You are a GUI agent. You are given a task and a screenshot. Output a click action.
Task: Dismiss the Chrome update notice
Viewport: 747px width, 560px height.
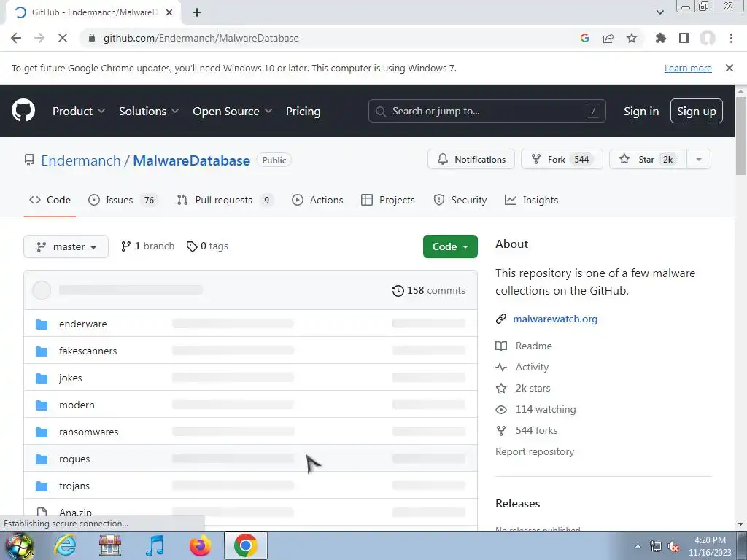point(729,68)
